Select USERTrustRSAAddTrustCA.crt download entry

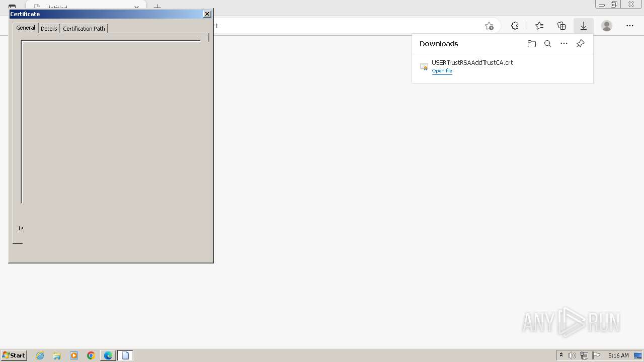(502, 66)
